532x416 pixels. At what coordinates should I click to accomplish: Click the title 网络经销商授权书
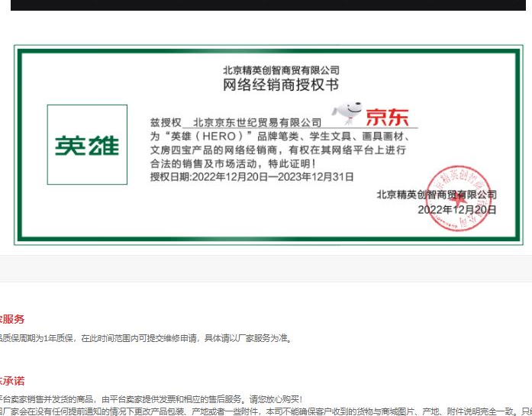coord(281,85)
